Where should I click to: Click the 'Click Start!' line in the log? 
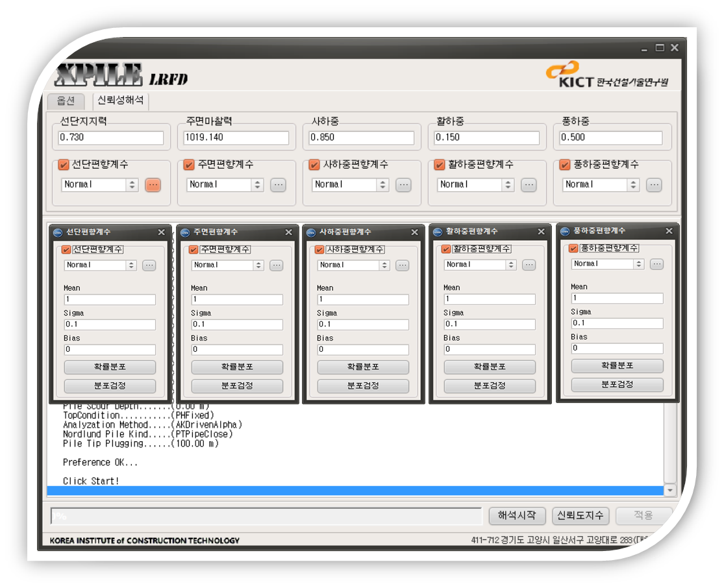(x=91, y=481)
